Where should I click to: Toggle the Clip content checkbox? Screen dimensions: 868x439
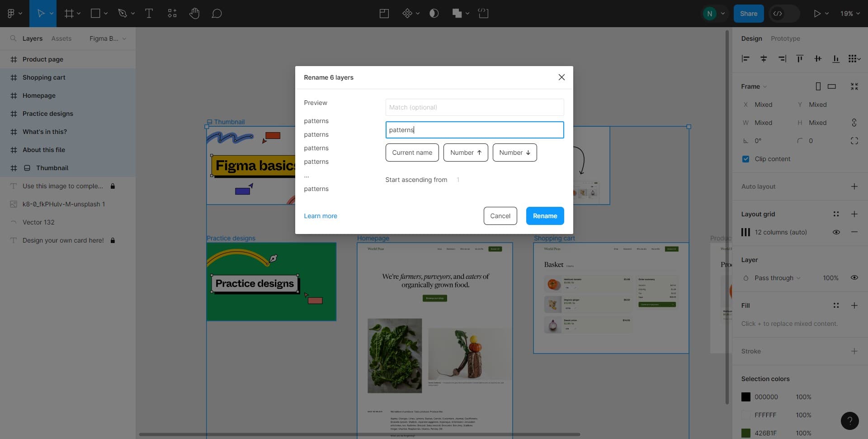click(x=745, y=159)
